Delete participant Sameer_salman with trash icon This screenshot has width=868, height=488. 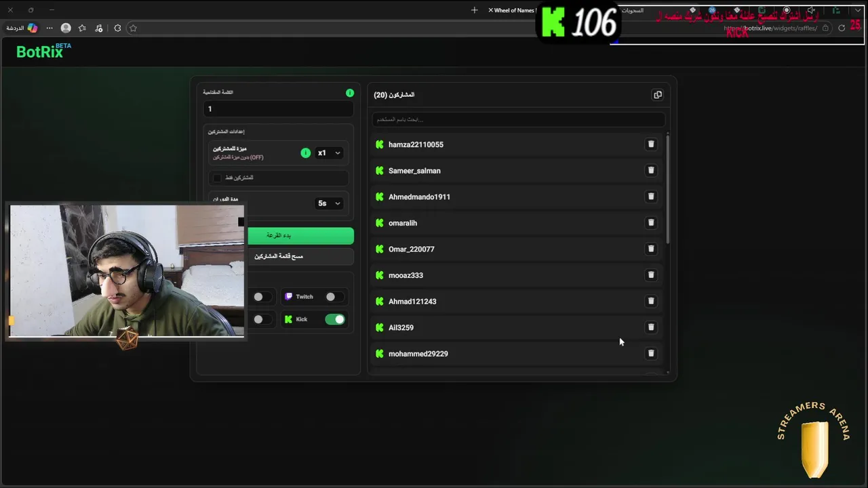tap(651, 171)
